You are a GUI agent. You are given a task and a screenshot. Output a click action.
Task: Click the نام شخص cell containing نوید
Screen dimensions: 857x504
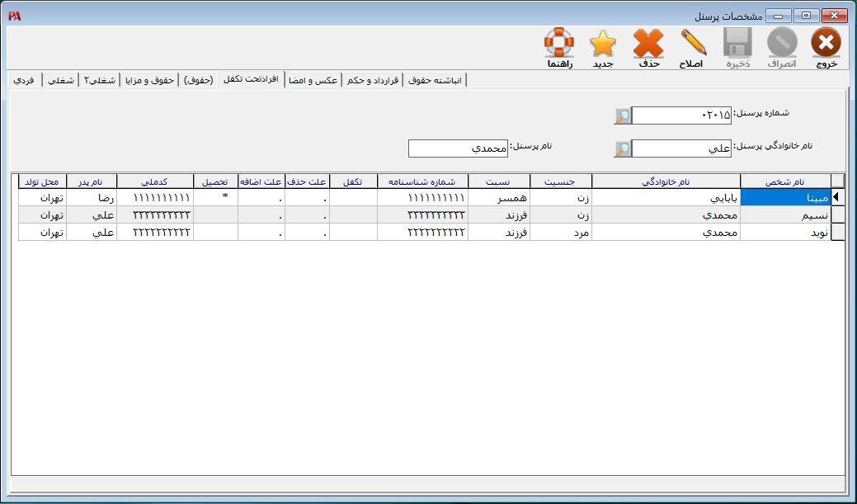click(x=785, y=233)
